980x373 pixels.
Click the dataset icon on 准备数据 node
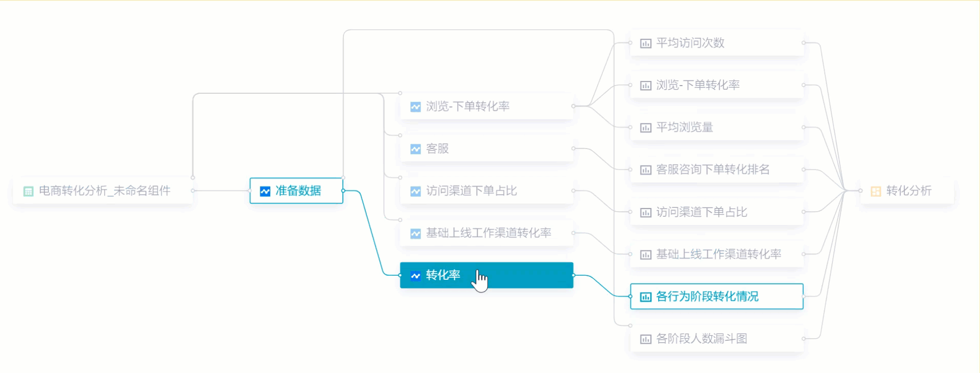[x=265, y=191]
